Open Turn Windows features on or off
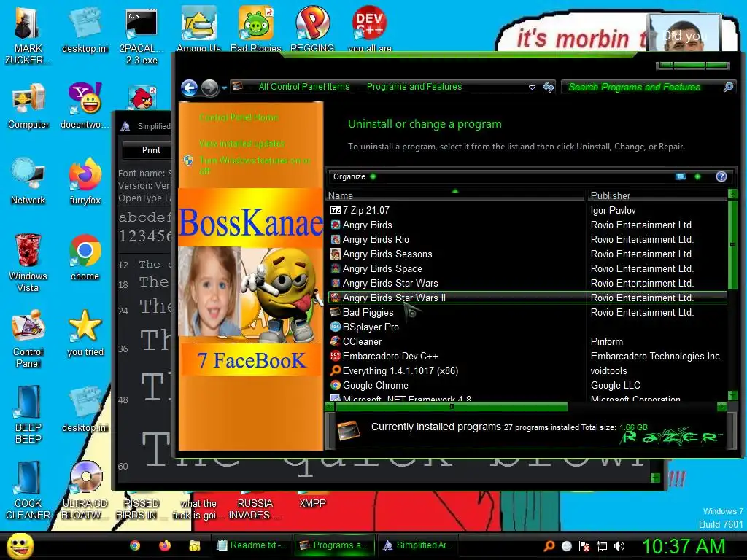 point(255,166)
